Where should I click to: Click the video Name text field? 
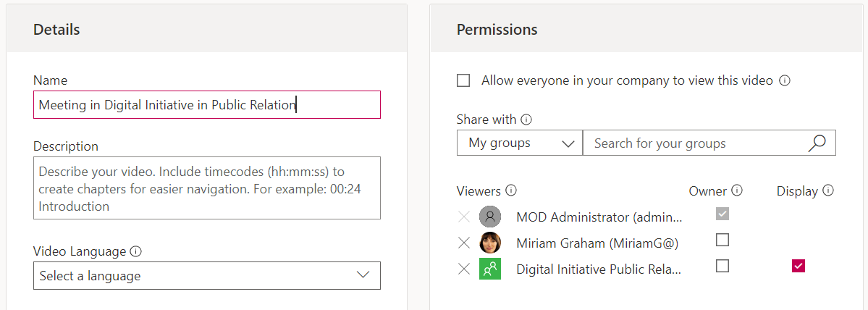tap(206, 105)
